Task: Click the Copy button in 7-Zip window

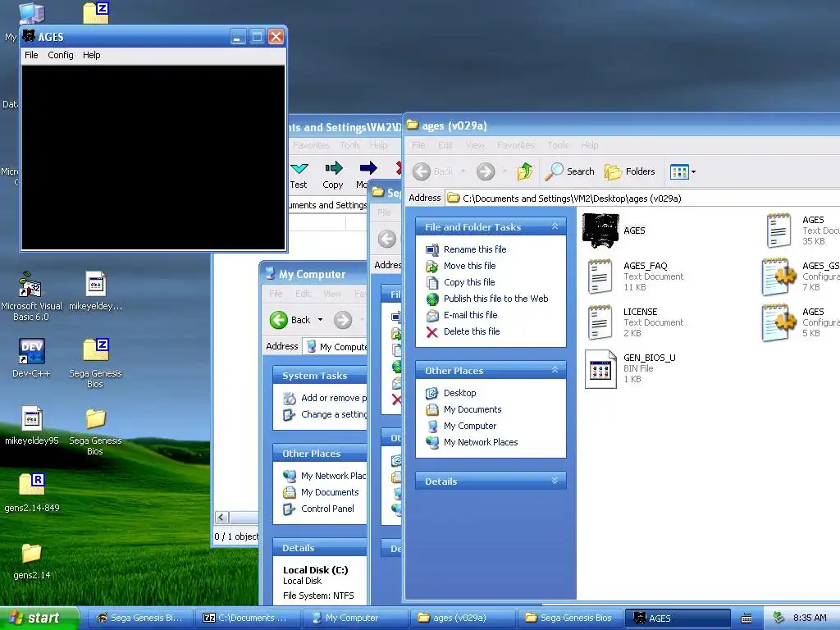Action: pyautogui.click(x=333, y=176)
